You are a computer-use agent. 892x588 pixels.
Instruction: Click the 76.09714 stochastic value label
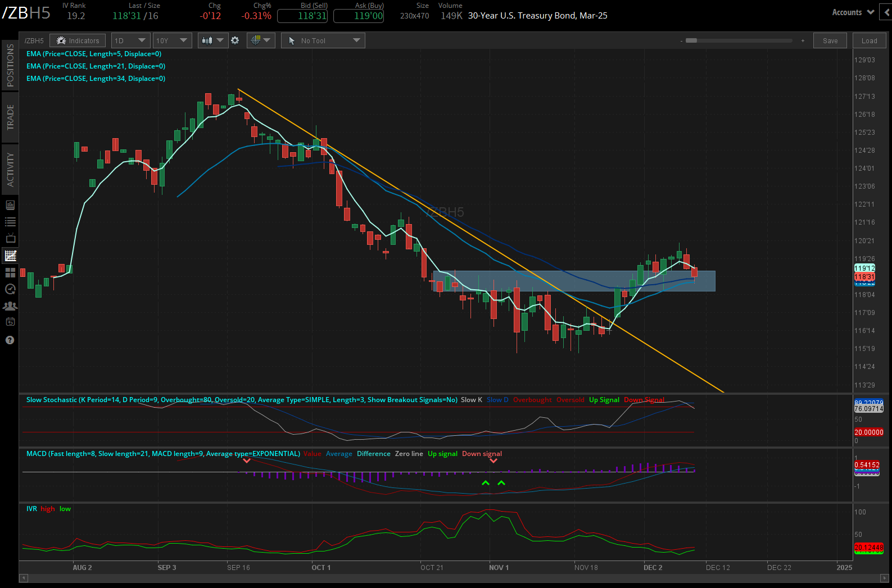point(868,409)
